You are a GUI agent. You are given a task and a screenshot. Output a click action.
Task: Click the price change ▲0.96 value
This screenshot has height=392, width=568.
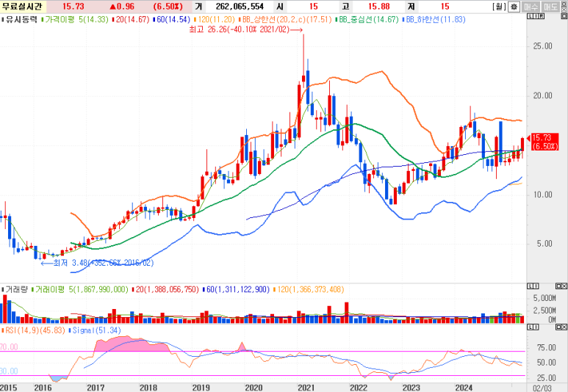tap(122, 7)
